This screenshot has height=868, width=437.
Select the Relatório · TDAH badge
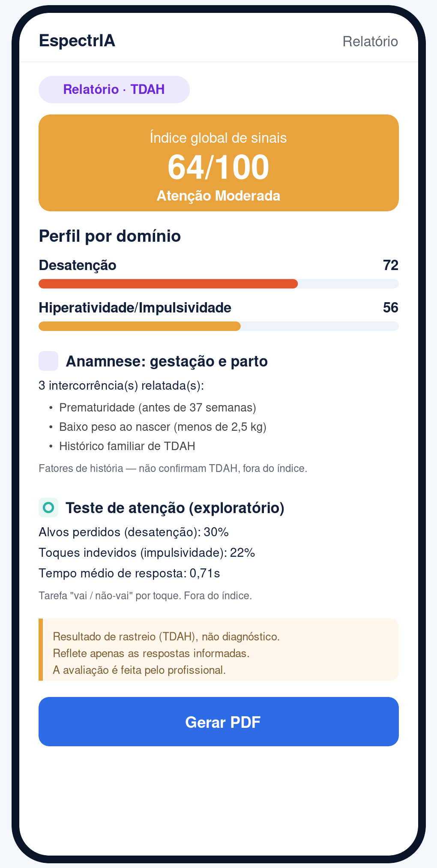coord(114,89)
